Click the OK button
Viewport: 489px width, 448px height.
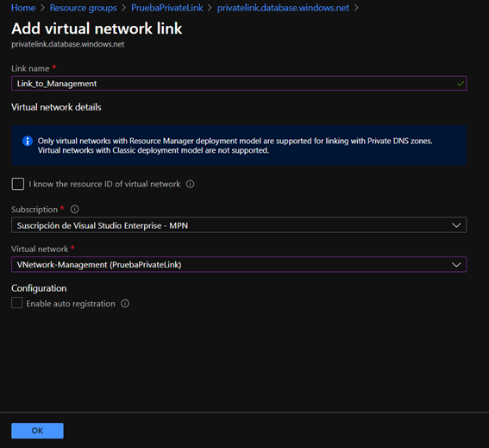click(37, 431)
